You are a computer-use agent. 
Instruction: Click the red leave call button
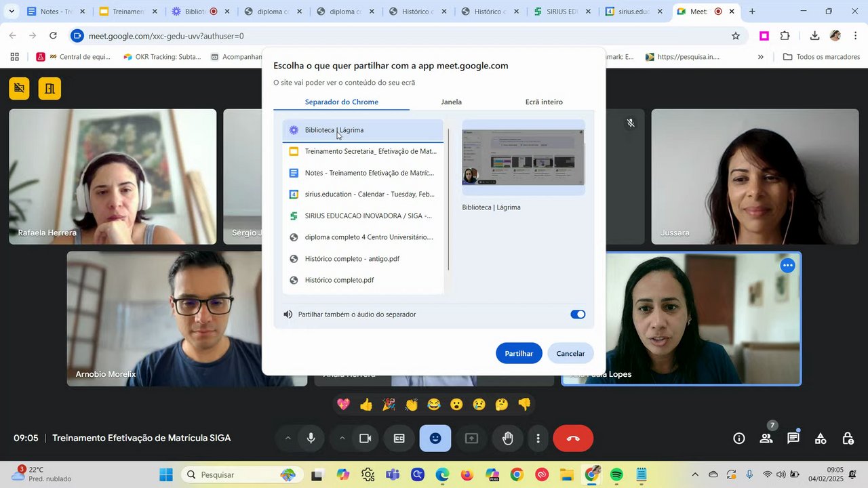coord(573,439)
